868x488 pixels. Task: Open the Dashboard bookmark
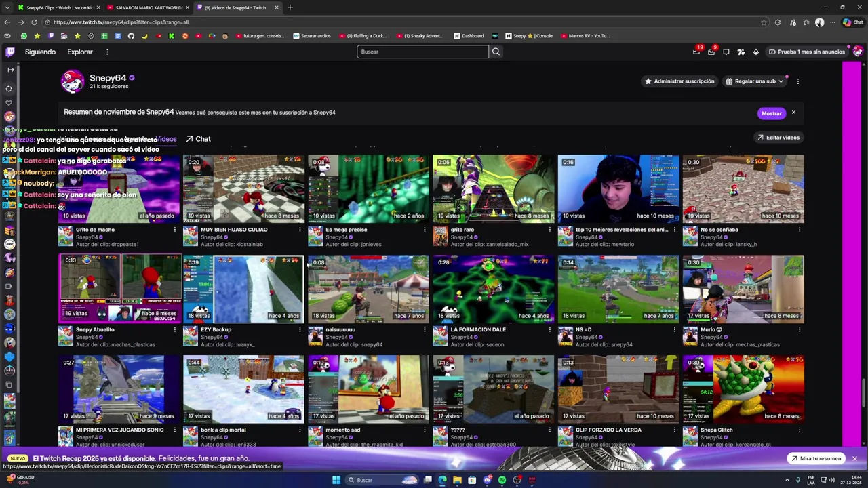click(x=469, y=36)
